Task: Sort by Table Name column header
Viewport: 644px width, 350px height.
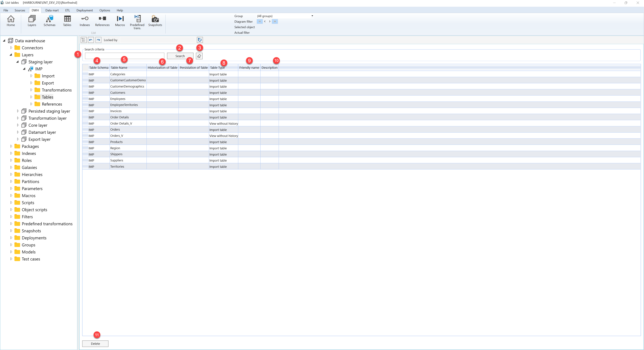Action: pyautogui.click(x=128, y=67)
